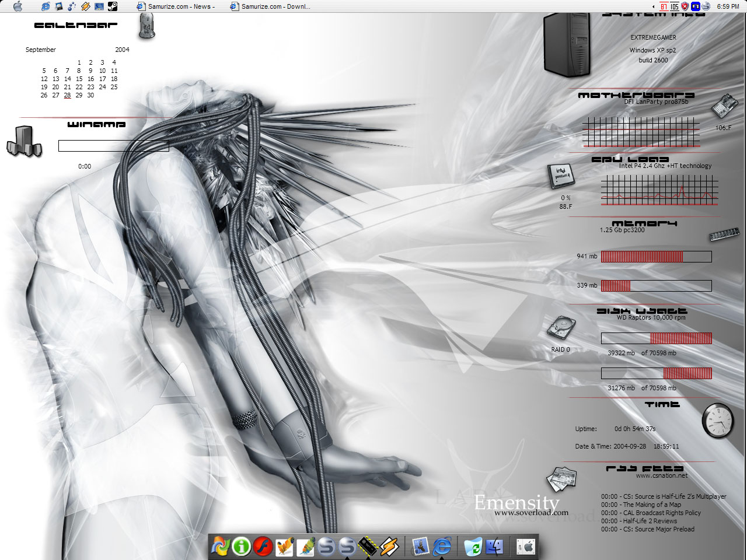The width and height of the screenshot is (747, 560).
Task: Click the multicolor swirl dock icon
Action: click(221, 546)
